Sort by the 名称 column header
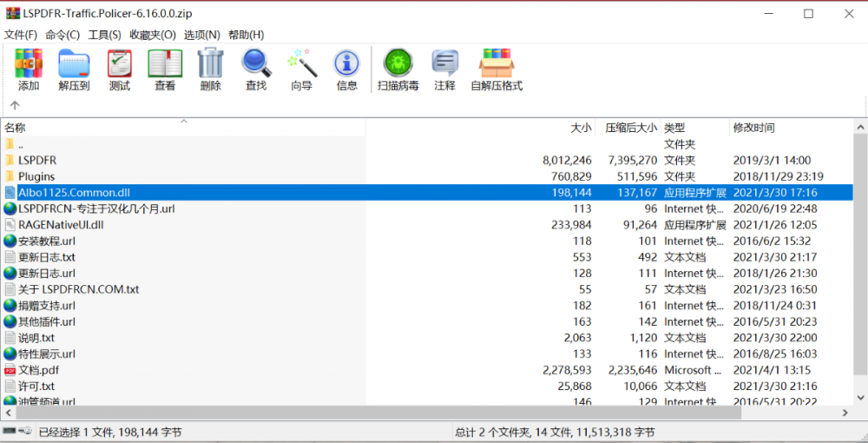 183,128
